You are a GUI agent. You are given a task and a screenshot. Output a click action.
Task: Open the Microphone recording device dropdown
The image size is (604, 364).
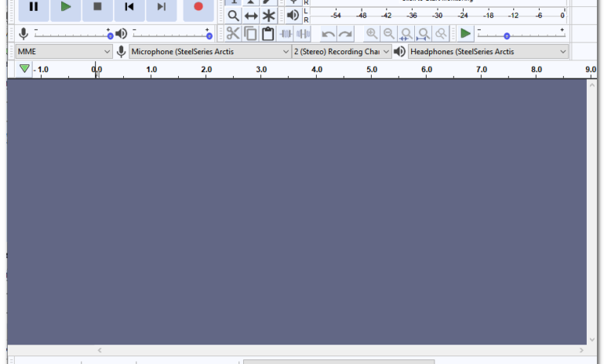coord(210,52)
